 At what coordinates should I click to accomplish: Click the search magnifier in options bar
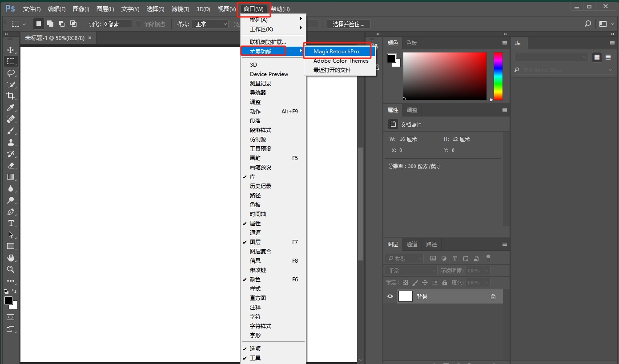coord(588,24)
